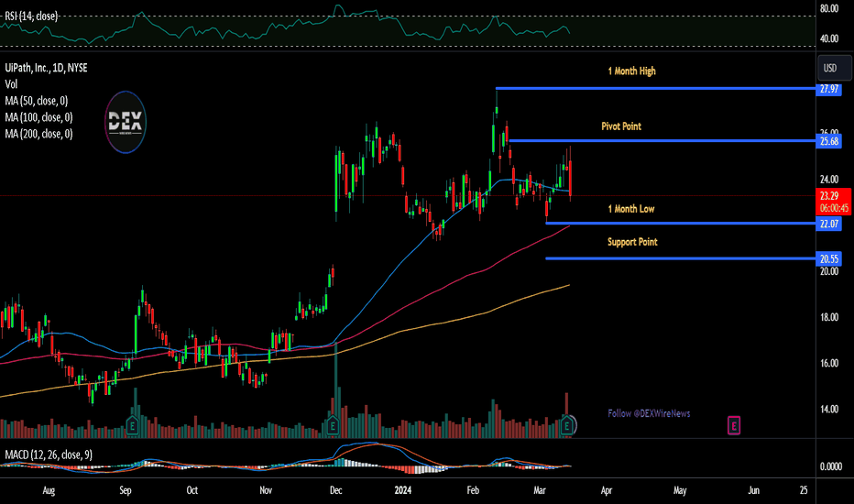Click the red 23.29 current price label

pos(834,202)
